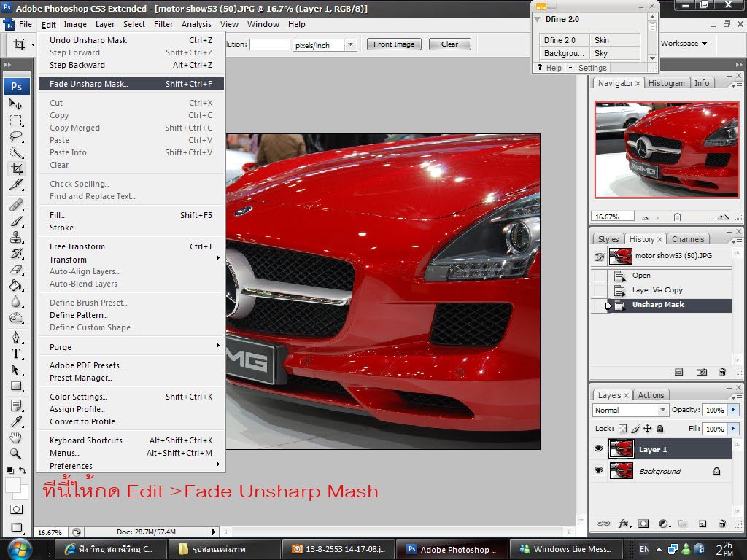Delete current state in History panel
This screenshot has height=560, width=747.
tap(722, 373)
